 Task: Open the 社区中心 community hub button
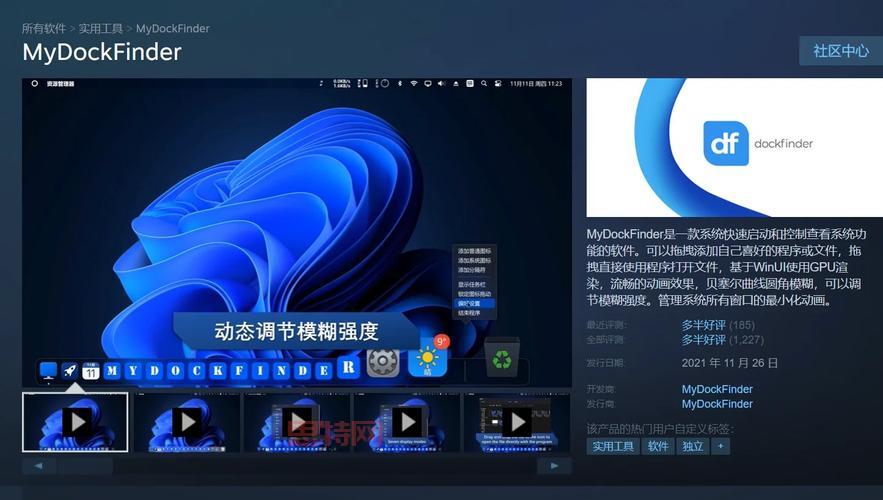(x=841, y=51)
